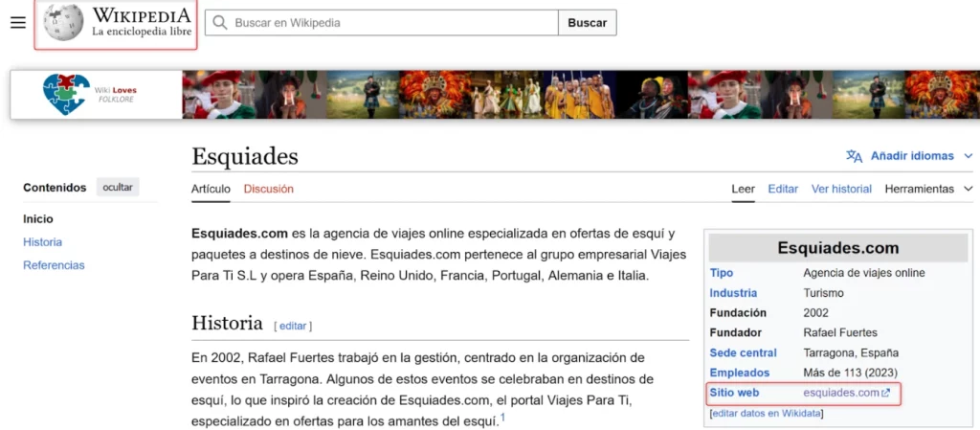Open the Discusión tab

pos(269,189)
